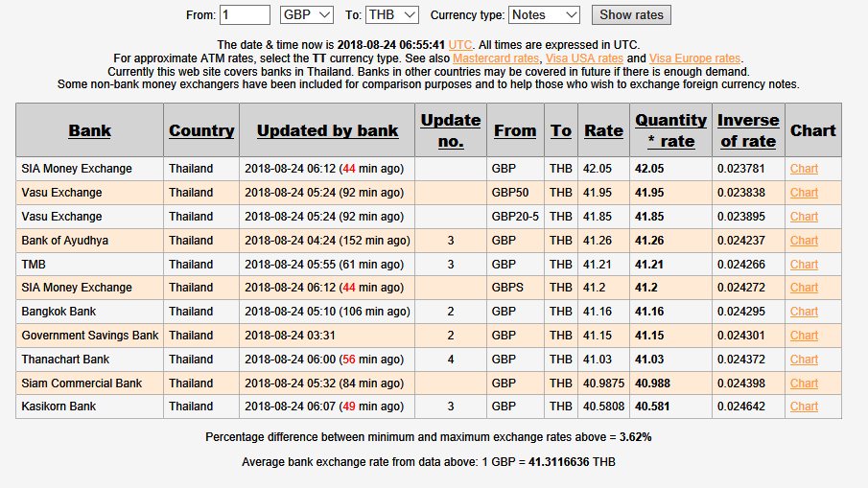Open the GBP source currency dropdown
This screenshot has width=868, height=488.
pyautogui.click(x=307, y=15)
